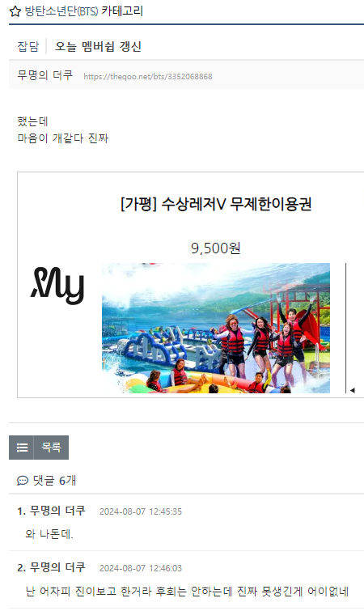Select the 잡담 category tag
This screenshot has height=611, width=364.
28,46
